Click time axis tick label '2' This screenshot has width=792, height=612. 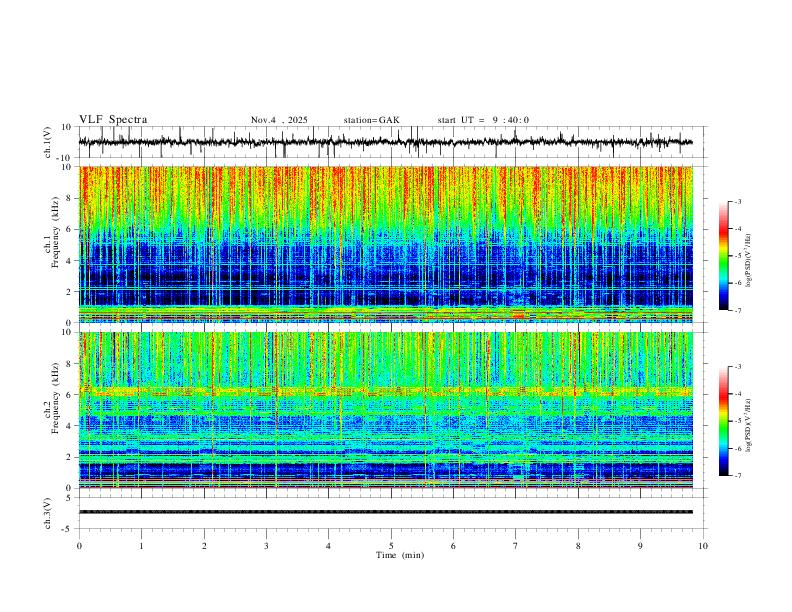tap(204, 546)
